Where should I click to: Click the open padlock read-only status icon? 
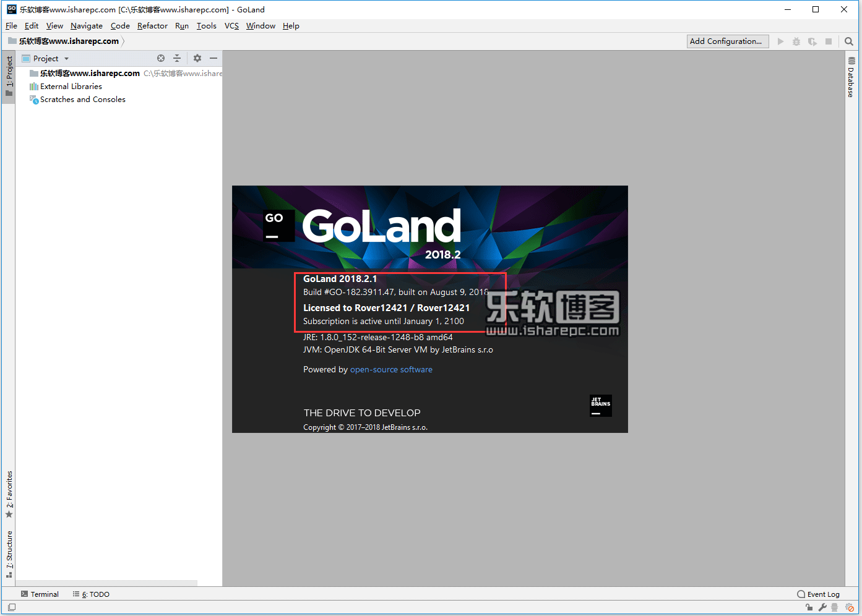coord(809,607)
